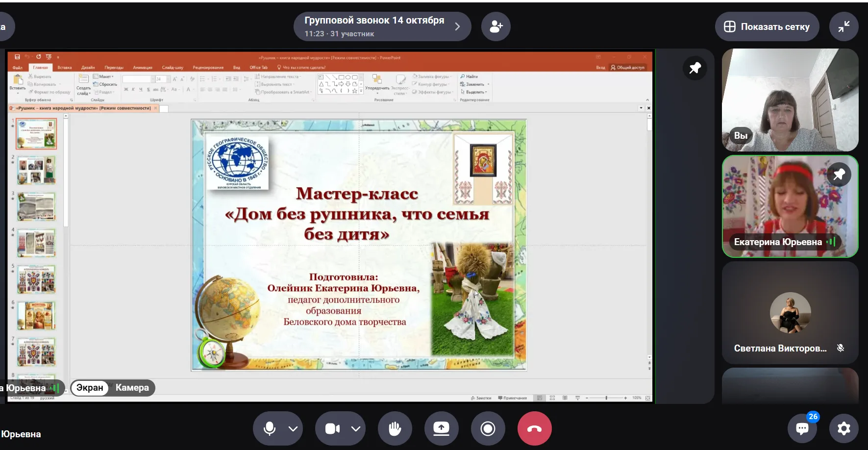Select slide 3 thumbnail
The image size is (868, 450).
click(37, 206)
